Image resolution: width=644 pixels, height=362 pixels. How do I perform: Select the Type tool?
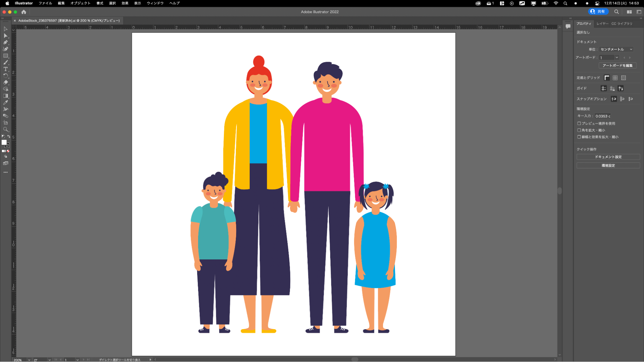(x=5, y=69)
